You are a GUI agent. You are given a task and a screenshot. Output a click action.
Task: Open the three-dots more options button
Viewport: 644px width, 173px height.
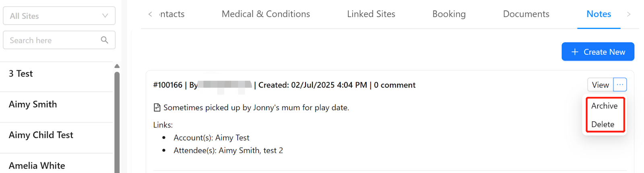click(620, 85)
